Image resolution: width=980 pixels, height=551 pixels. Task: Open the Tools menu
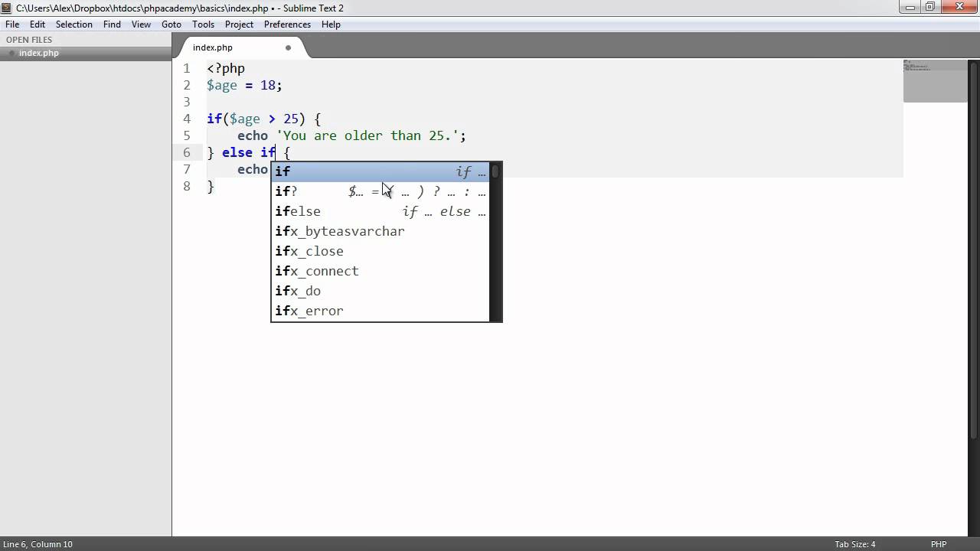pyautogui.click(x=203, y=24)
